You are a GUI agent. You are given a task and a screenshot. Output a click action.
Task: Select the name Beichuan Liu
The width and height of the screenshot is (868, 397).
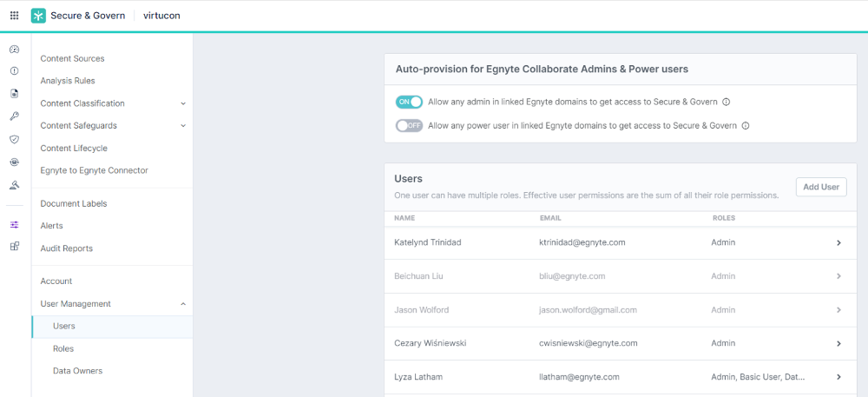coord(418,275)
